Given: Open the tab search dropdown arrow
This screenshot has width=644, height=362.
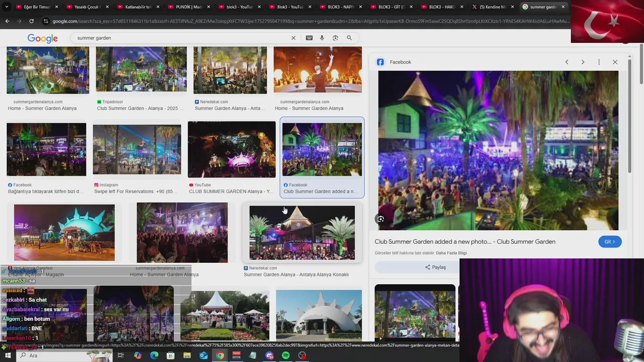Looking at the screenshot, I should (7, 7).
